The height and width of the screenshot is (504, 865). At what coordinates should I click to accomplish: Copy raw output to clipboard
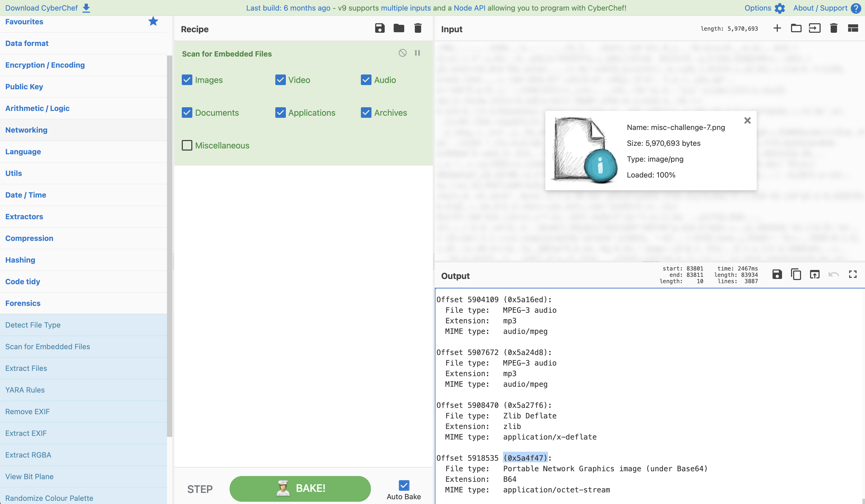[796, 274]
